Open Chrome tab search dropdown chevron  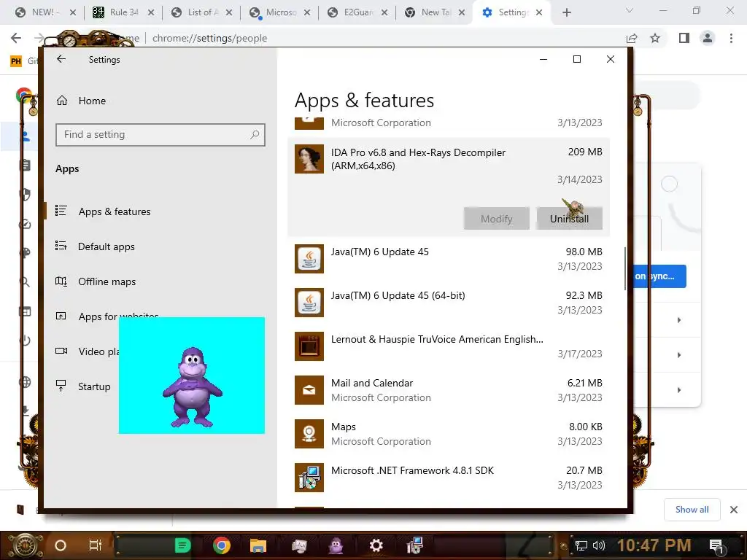630,10
